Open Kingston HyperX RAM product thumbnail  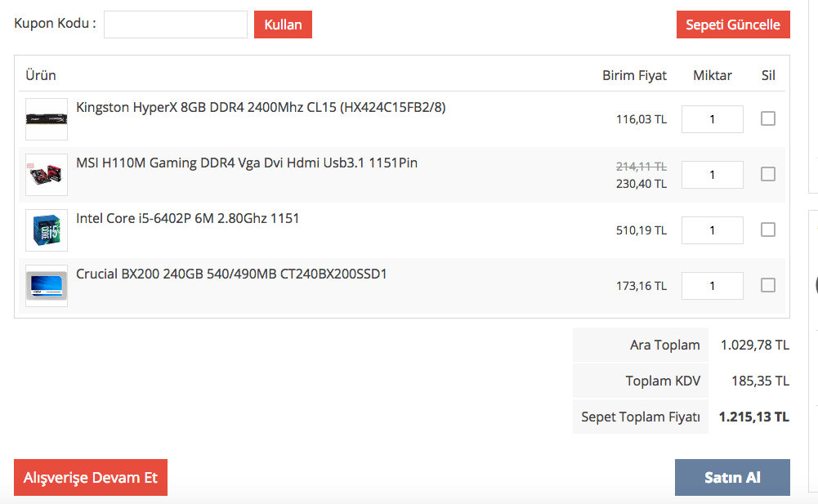pyautogui.click(x=47, y=119)
